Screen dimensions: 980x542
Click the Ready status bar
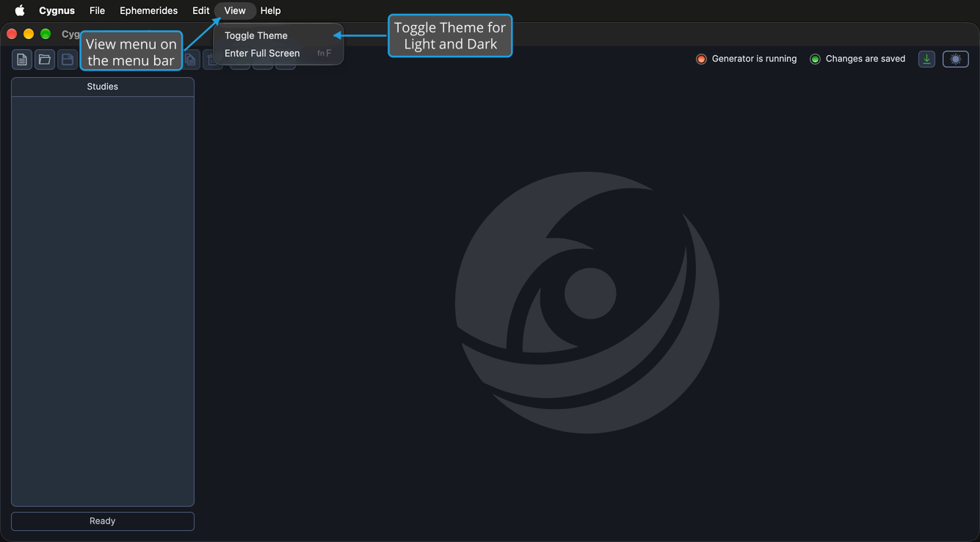pyautogui.click(x=103, y=521)
